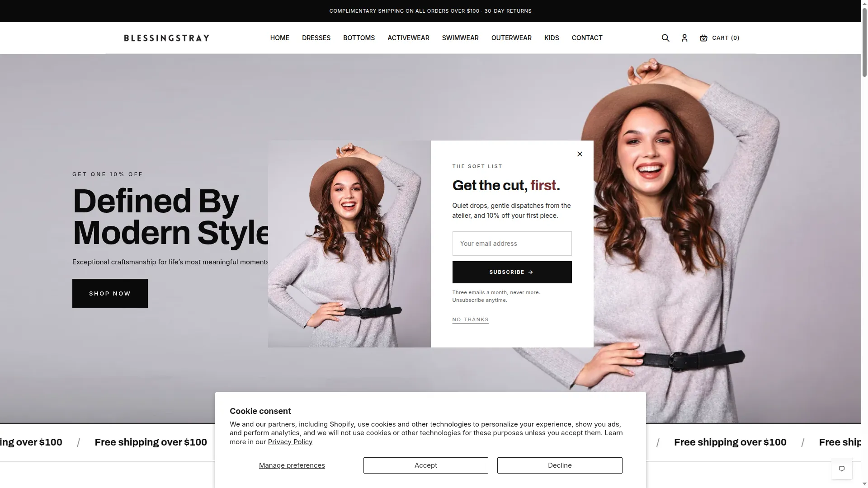Screen dimensions: 868x488
Task: Open the Bottoms menu item
Action: (359, 38)
